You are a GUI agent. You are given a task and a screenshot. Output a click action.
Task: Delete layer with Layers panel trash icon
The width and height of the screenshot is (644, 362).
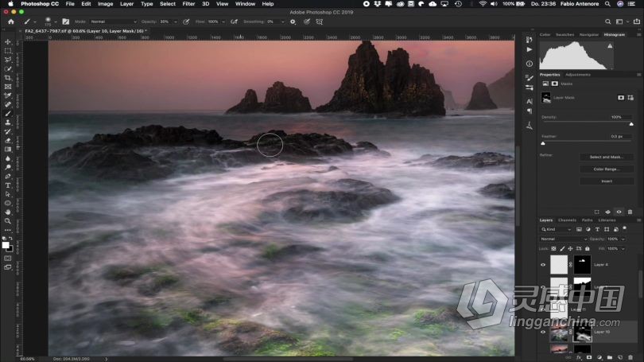630,357
